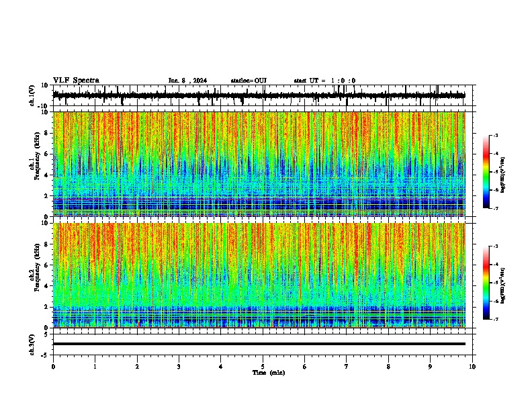Click the time axis tick label "8"
The height and width of the screenshot is (411, 532).
[x=388, y=367]
